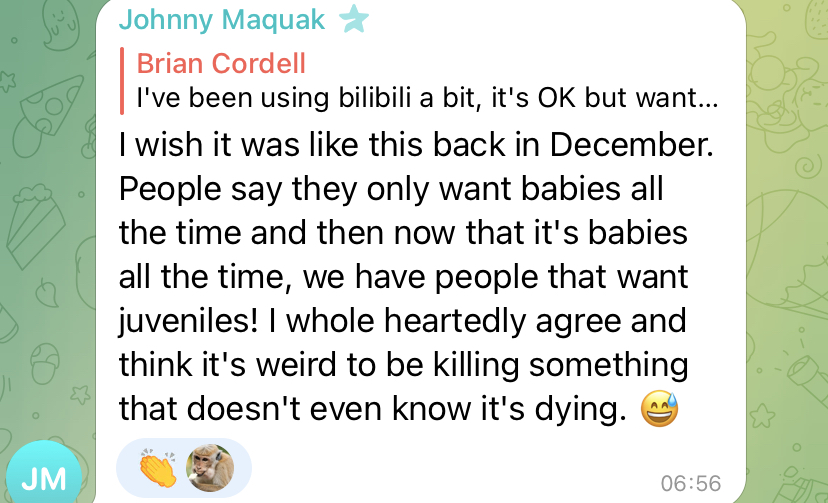Jump to Brian Cordell's quoted message
The height and width of the screenshot is (503, 828).
(221, 63)
